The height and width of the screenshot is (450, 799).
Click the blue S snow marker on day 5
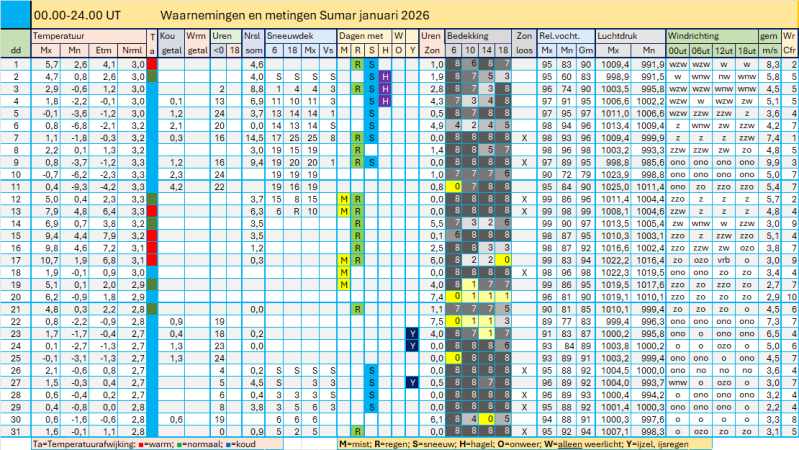pos(371,113)
